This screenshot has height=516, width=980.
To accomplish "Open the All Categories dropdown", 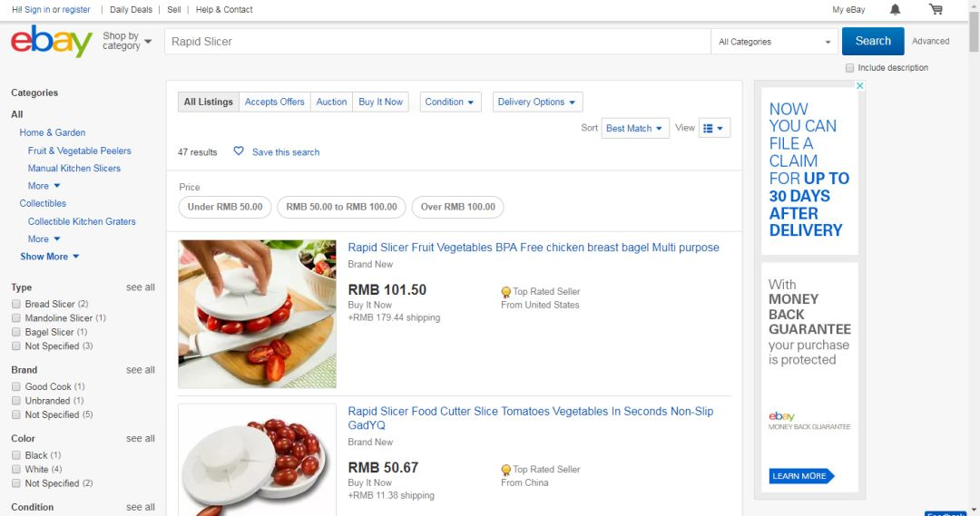I will pyautogui.click(x=774, y=42).
